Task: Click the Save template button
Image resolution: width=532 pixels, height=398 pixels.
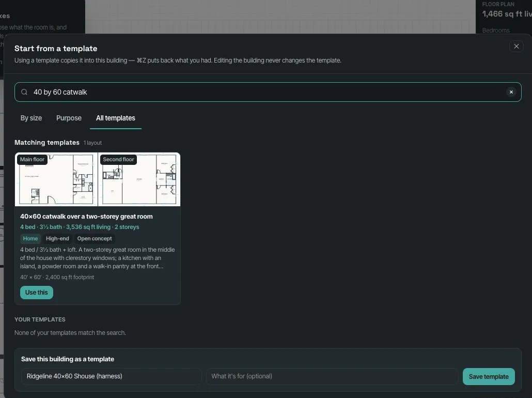Action: point(489,376)
